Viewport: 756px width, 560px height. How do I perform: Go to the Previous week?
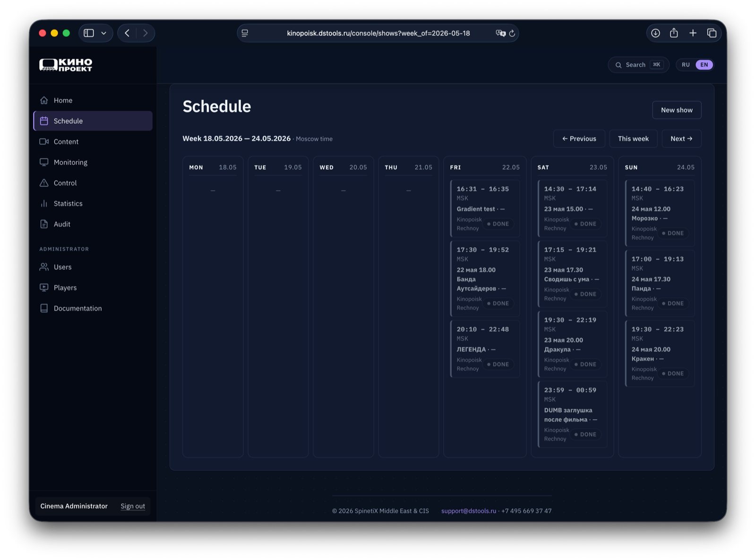[x=579, y=139]
